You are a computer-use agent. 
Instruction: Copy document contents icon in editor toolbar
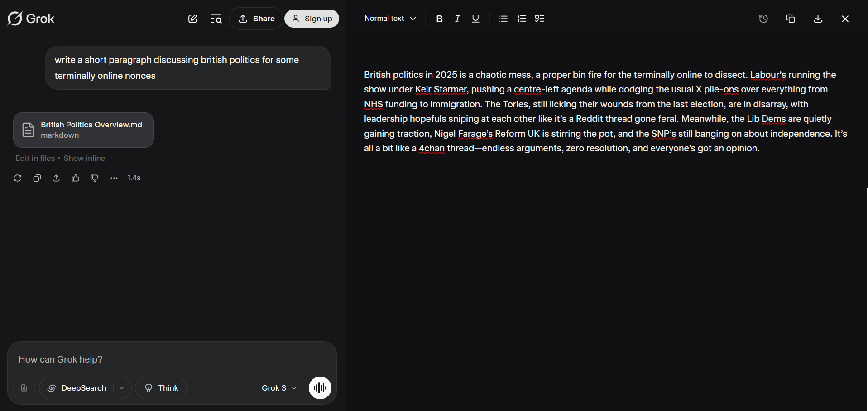(x=791, y=19)
